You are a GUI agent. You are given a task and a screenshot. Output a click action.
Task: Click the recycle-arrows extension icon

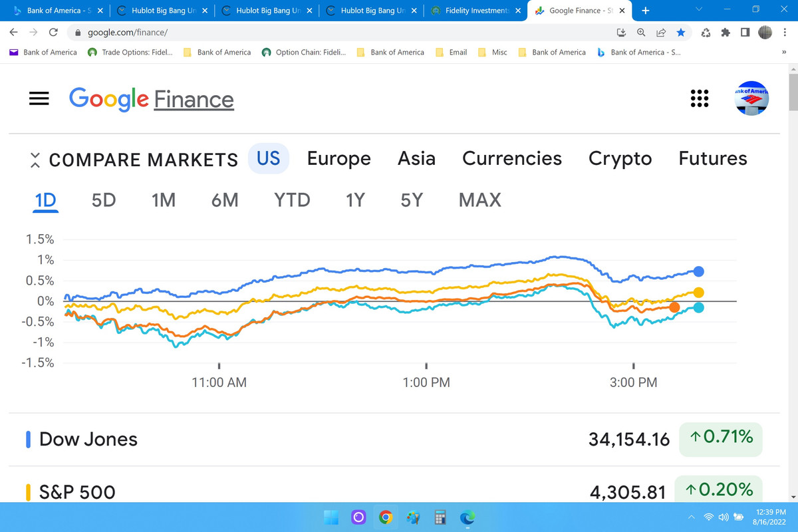706,32
